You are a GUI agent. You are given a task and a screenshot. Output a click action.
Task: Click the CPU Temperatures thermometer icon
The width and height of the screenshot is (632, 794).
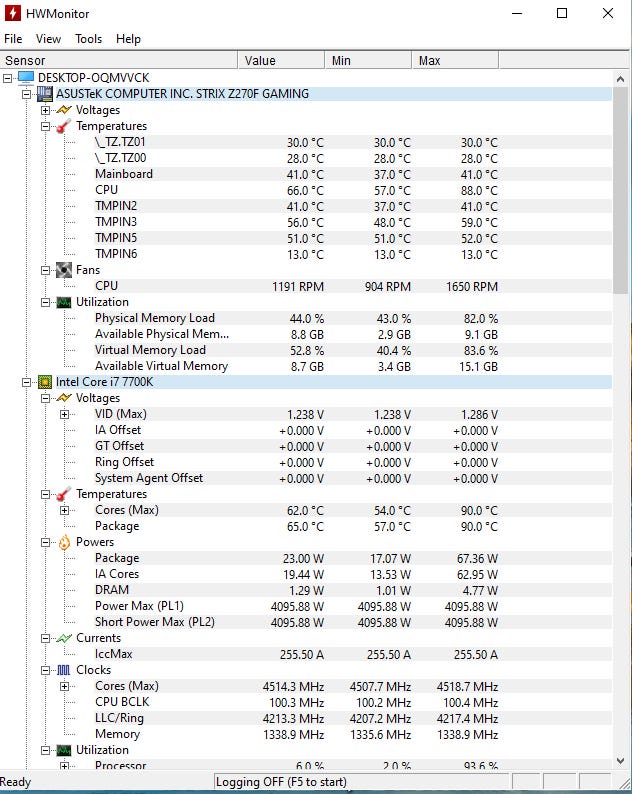64,494
